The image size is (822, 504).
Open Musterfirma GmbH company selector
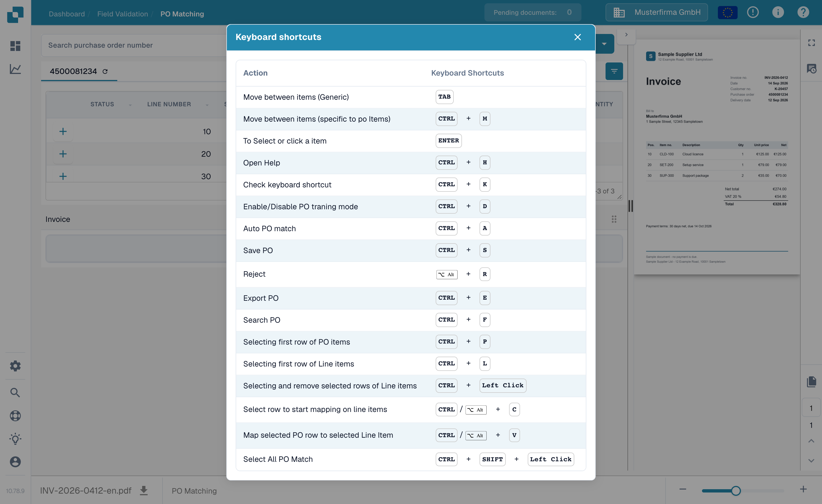pyautogui.click(x=657, y=12)
